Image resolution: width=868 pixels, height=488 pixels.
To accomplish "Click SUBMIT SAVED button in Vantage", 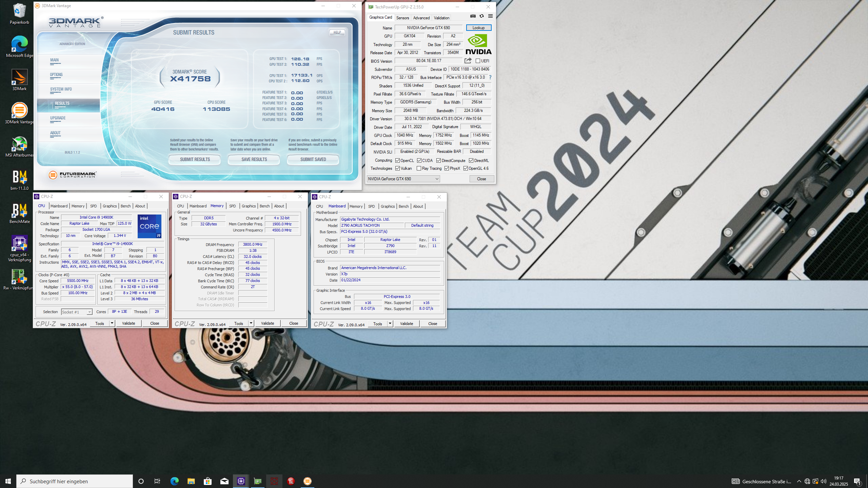I will [313, 160].
